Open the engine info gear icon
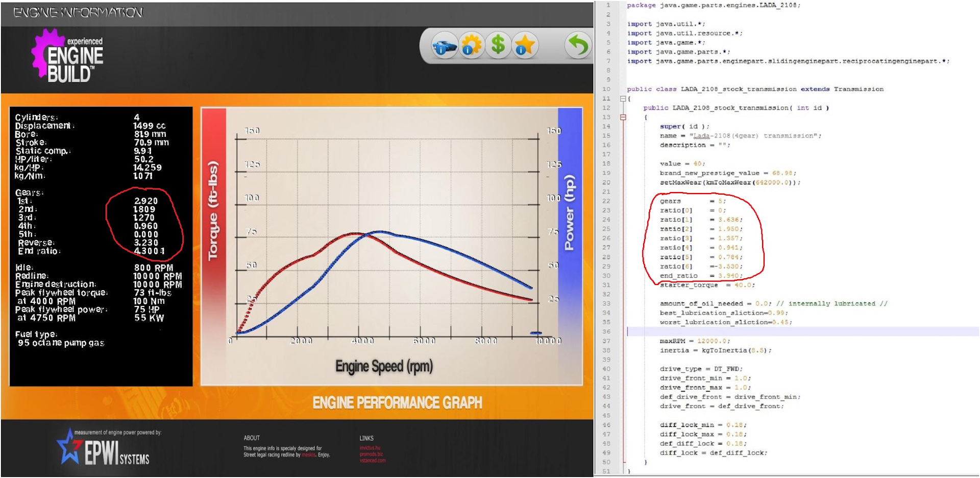Image resolution: width=980 pixels, height=478 pixels. (471, 46)
